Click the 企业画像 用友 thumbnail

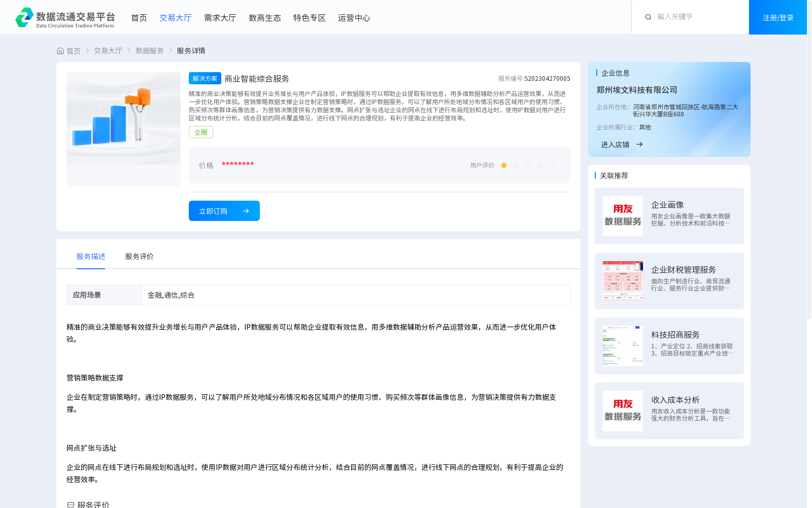click(x=623, y=216)
